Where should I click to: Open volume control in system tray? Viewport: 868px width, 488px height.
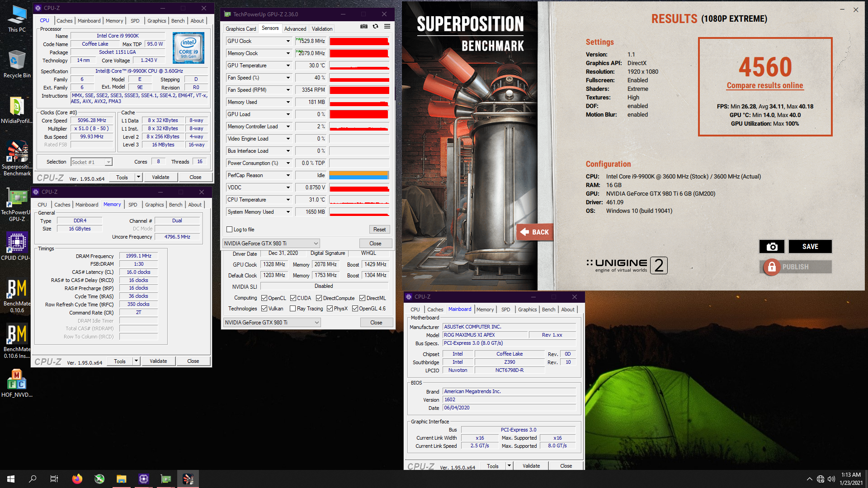[831, 479]
